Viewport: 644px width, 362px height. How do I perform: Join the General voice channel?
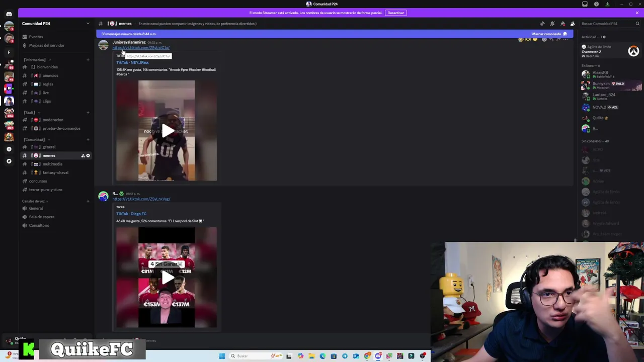pos(56,208)
